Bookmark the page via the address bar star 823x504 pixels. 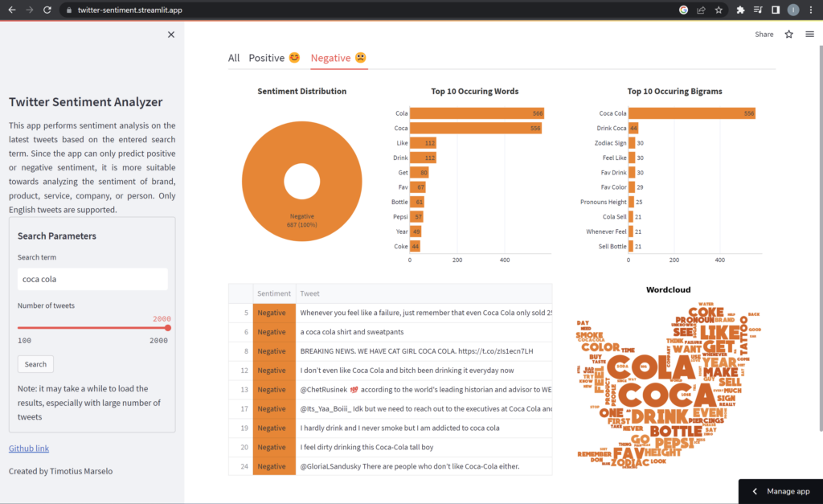(x=719, y=10)
